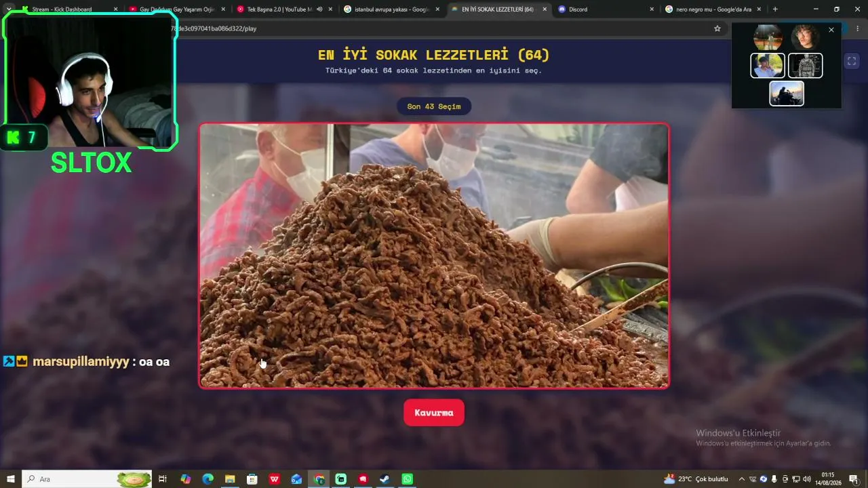Viewport: 868px width, 488px height.
Task: Switch to the nero negro mu Google tab
Action: click(x=712, y=9)
